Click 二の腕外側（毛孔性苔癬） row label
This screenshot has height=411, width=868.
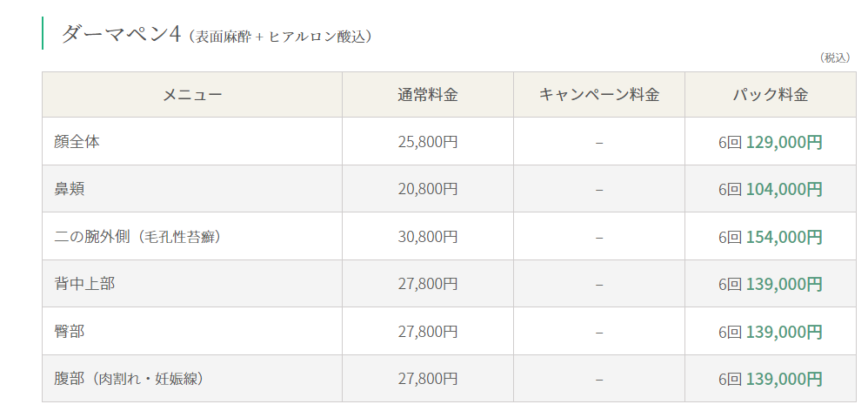pyautogui.click(x=137, y=237)
